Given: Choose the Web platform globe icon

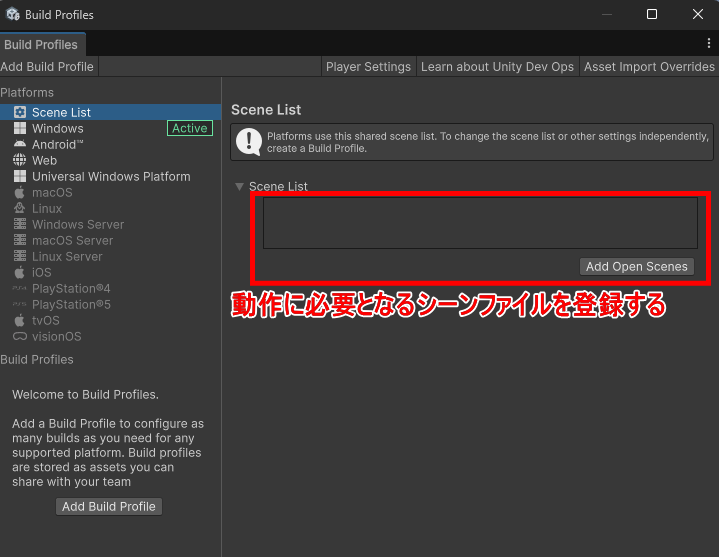Looking at the screenshot, I should coord(20,160).
